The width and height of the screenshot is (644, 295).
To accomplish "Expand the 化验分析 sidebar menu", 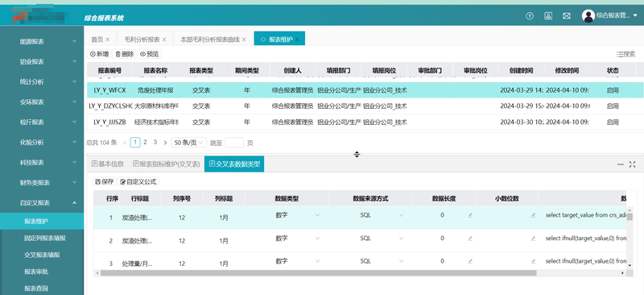I will coord(42,143).
